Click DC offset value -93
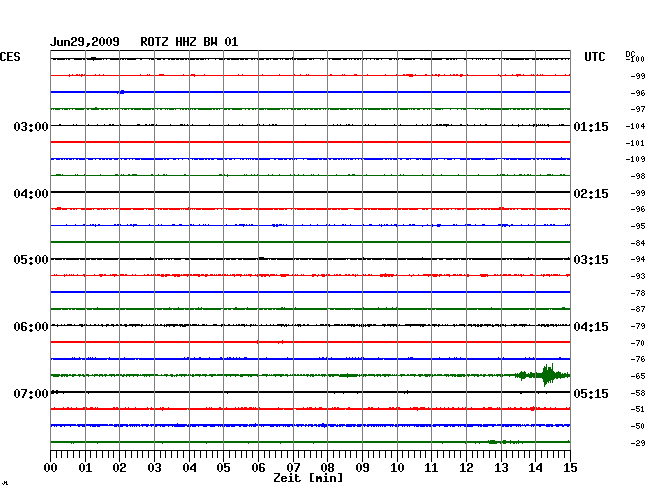The image size is (650, 494). click(x=638, y=276)
